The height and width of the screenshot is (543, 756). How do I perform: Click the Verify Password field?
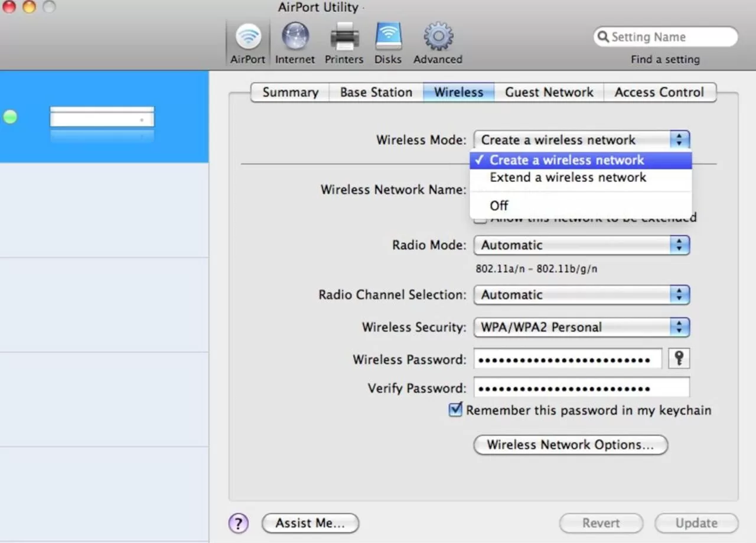[581, 388]
